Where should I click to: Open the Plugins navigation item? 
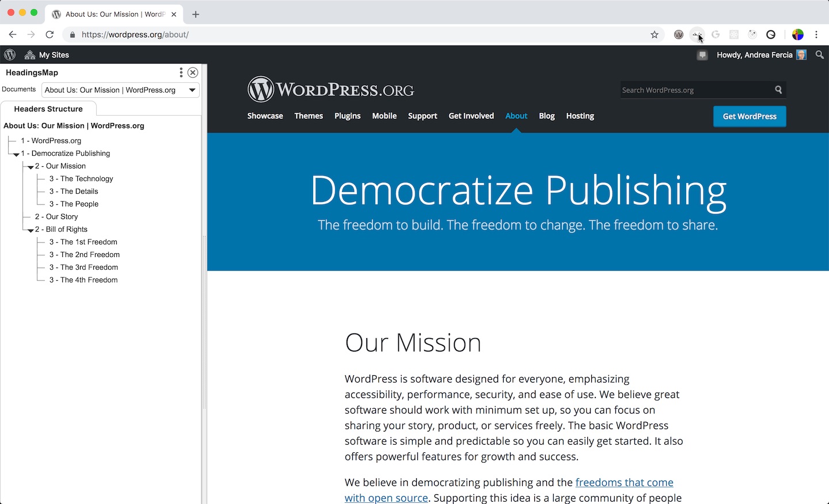pyautogui.click(x=347, y=116)
